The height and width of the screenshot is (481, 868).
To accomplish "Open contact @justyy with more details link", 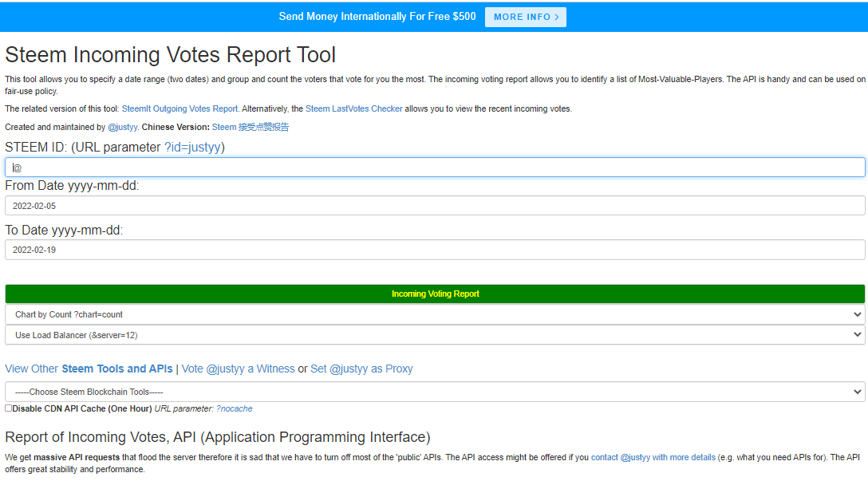I will pyautogui.click(x=653, y=458).
